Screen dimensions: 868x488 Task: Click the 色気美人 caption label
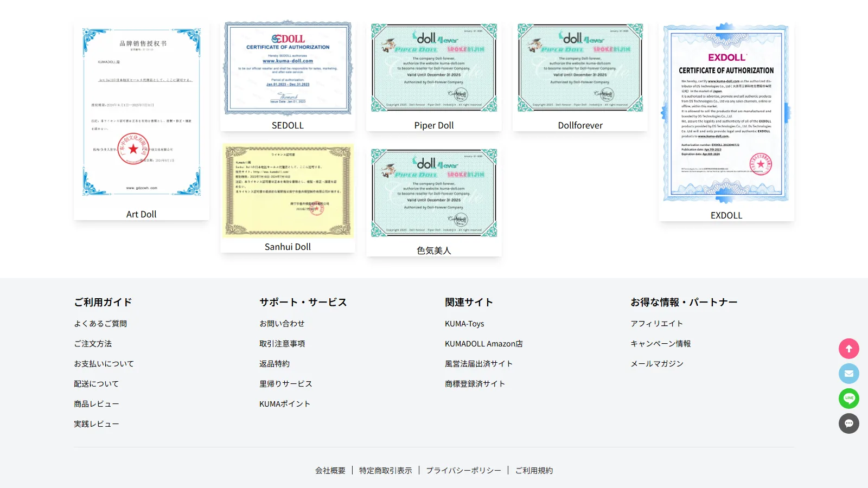[434, 251]
